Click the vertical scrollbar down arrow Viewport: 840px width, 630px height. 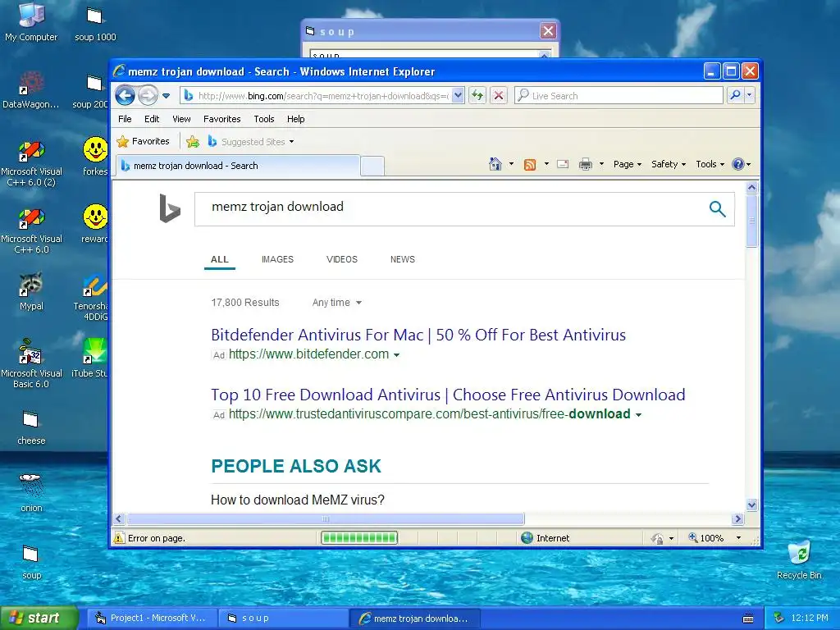pyautogui.click(x=751, y=504)
